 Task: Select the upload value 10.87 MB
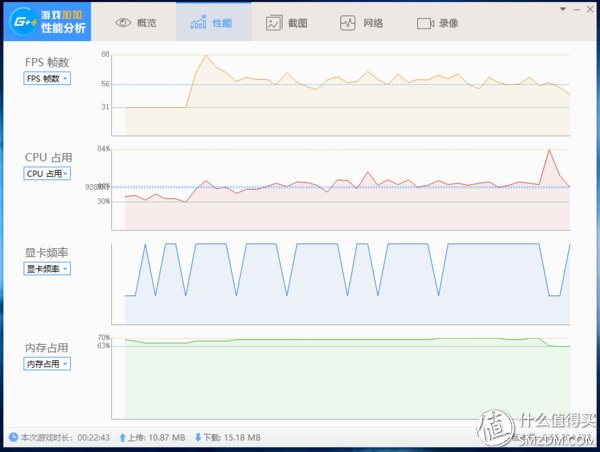click(x=166, y=437)
